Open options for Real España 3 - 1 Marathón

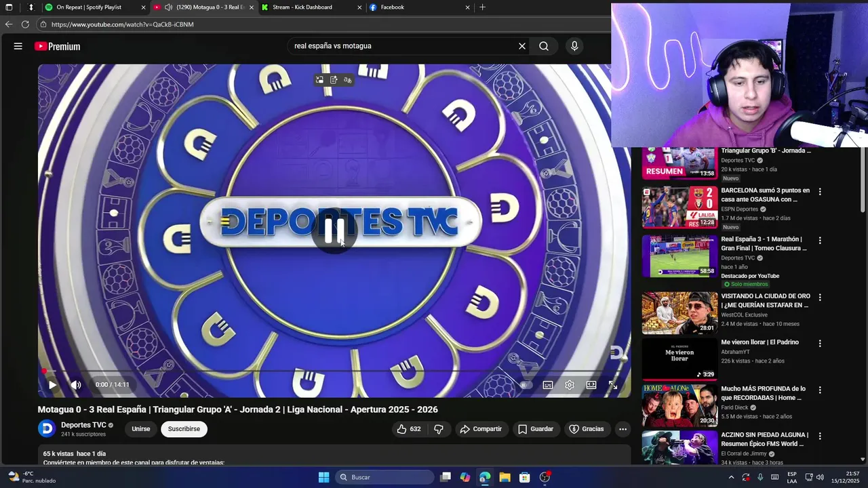[x=820, y=241]
